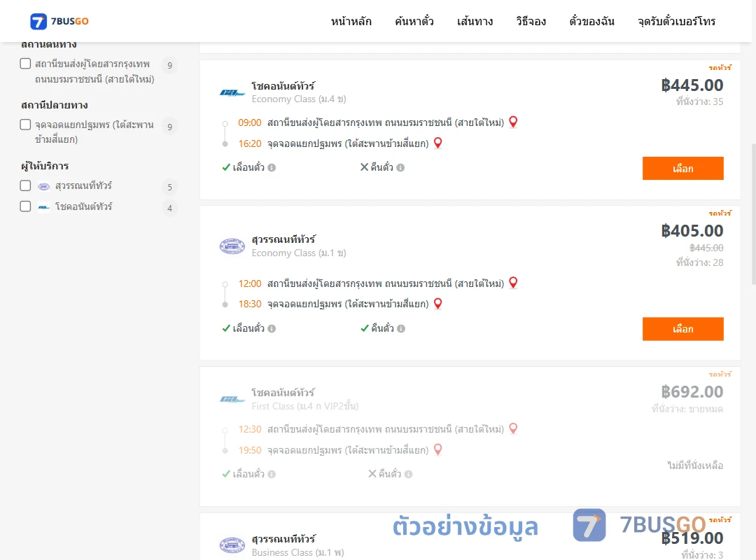Open map pin for 16:20 arrival stop
The image size is (756, 560).
pos(437,143)
